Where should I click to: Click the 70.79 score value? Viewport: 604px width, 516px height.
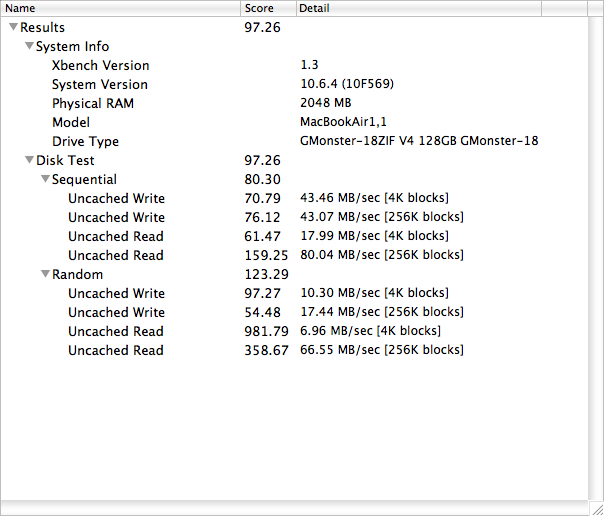click(262, 198)
